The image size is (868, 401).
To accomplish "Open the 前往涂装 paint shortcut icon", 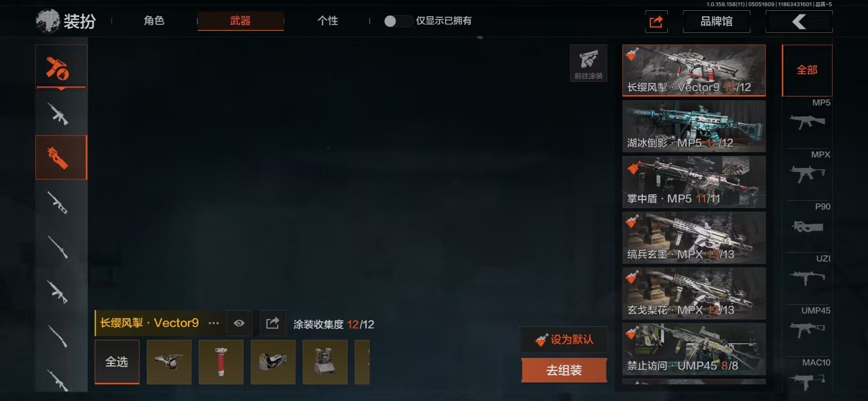I will [x=588, y=63].
